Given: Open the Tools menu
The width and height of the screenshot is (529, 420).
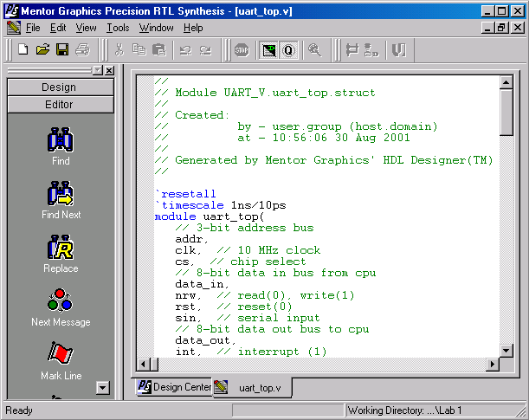Looking at the screenshot, I should point(118,28).
